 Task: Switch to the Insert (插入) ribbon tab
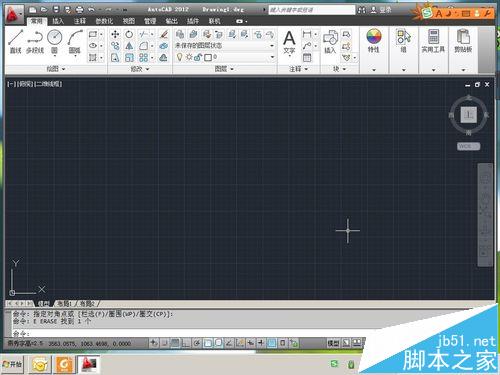58,21
